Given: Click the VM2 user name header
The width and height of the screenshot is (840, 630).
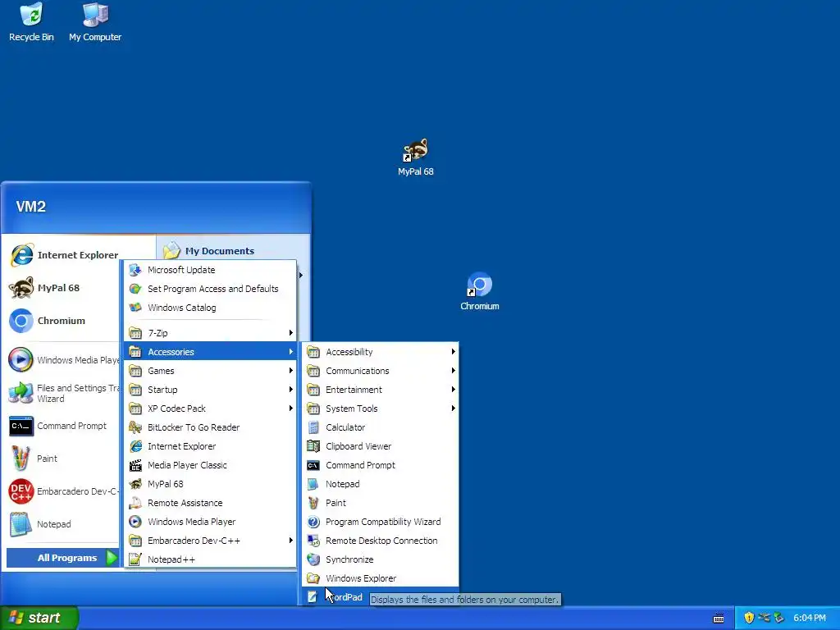Looking at the screenshot, I should (x=31, y=207).
